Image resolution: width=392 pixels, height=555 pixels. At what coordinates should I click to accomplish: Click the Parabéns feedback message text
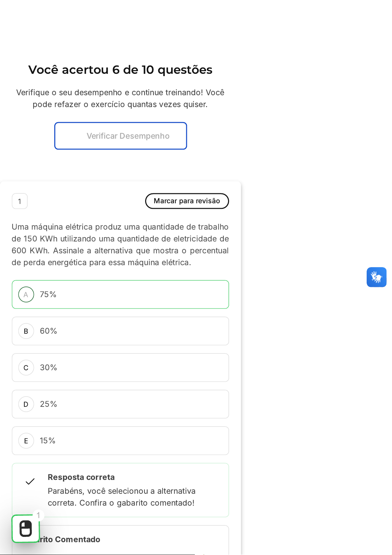(121, 497)
